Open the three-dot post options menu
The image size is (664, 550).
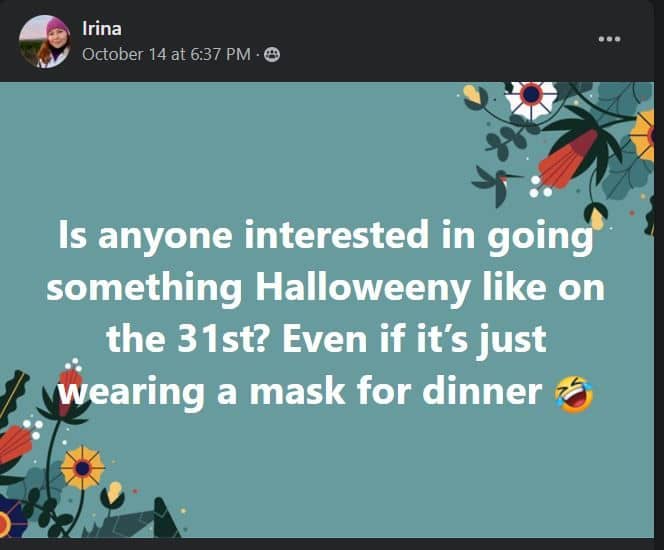[x=609, y=39]
